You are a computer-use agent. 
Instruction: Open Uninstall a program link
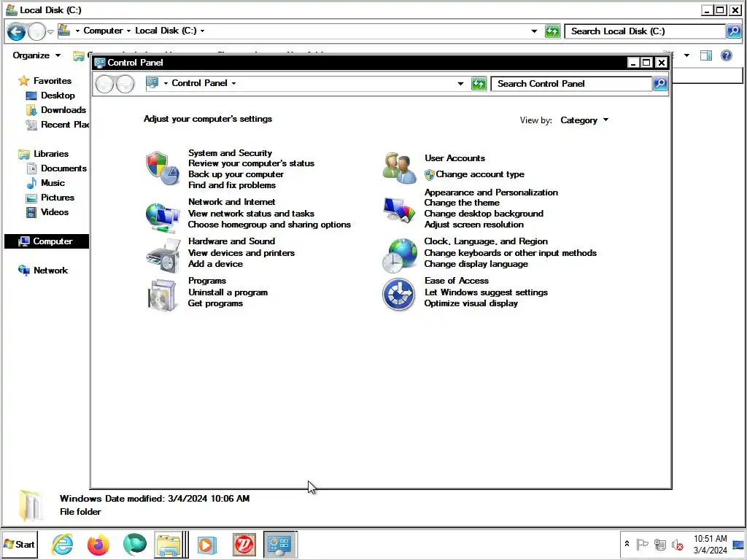228,292
